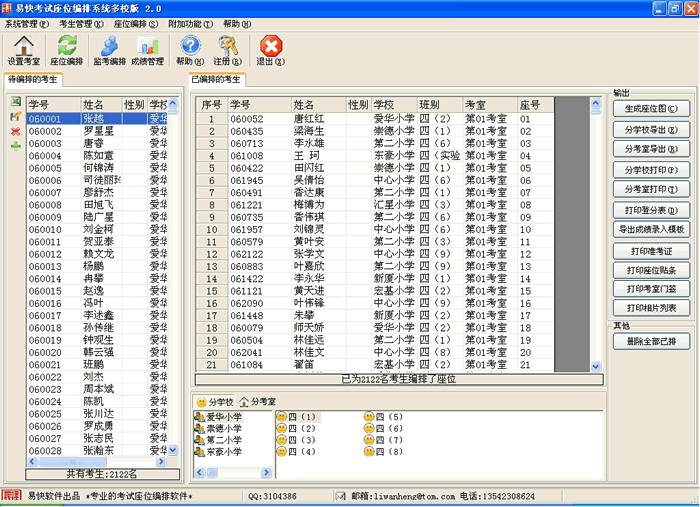
Task: Open the 座位编排 menu
Action: (136, 24)
